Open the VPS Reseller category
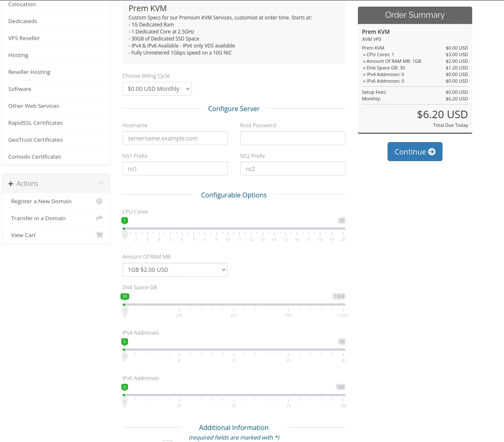The width and height of the screenshot is (504, 442). 24,38
